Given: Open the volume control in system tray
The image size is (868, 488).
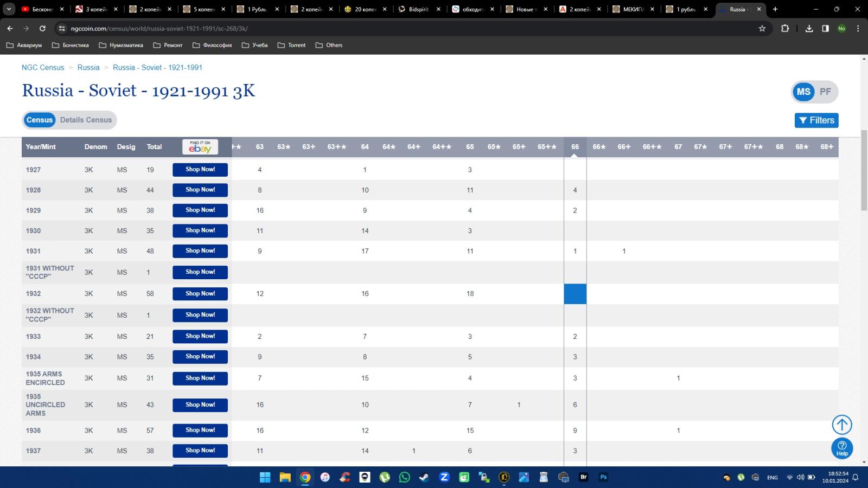Looking at the screenshot, I should [800, 477].
